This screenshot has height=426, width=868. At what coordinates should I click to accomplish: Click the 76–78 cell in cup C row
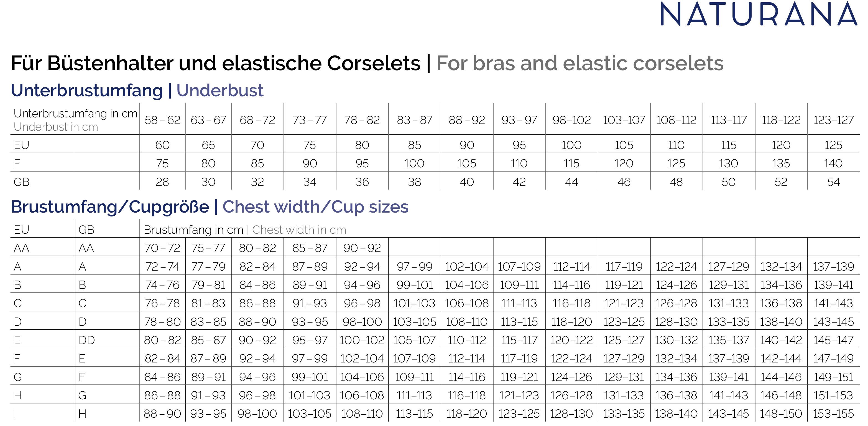[x=162, y=304]
